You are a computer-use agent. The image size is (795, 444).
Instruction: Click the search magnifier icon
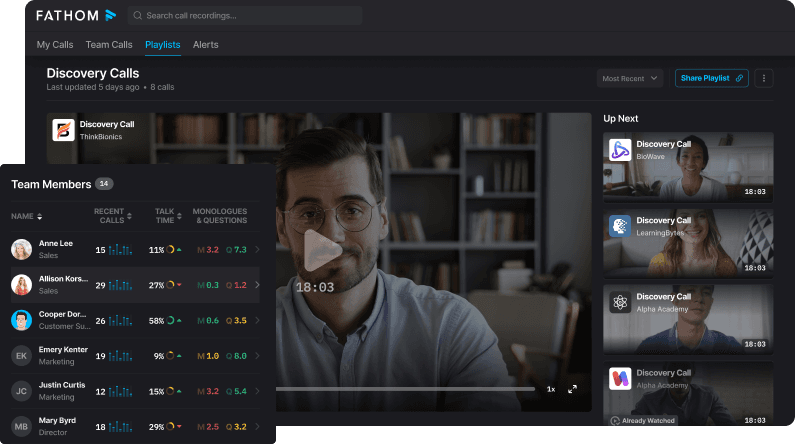point(137,16)
